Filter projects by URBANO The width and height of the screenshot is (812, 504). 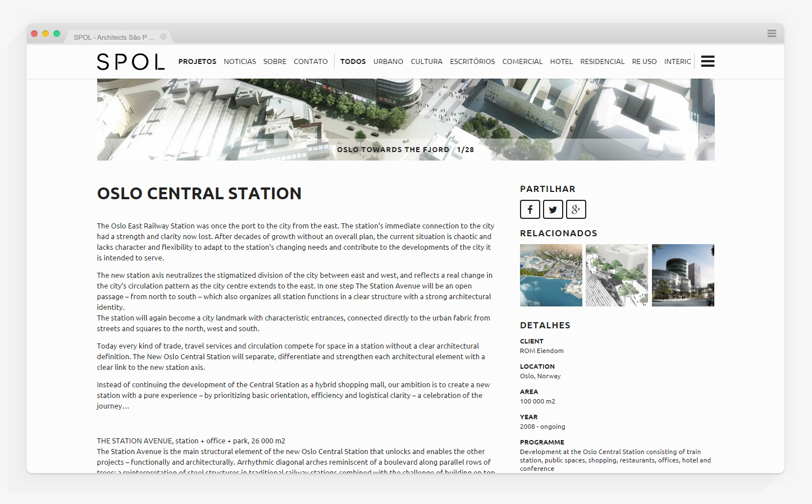pyautogui.click(x=388, y=62)
